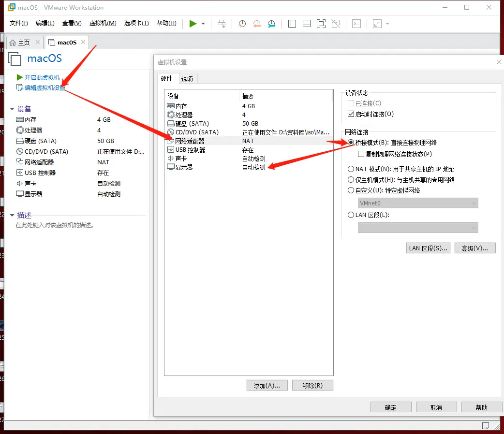Click CD/DVD (SATA) in the macOS summary panel
The height and width of the screenshot is (434, 504).
pyautogui.click(x=42, y=151)
